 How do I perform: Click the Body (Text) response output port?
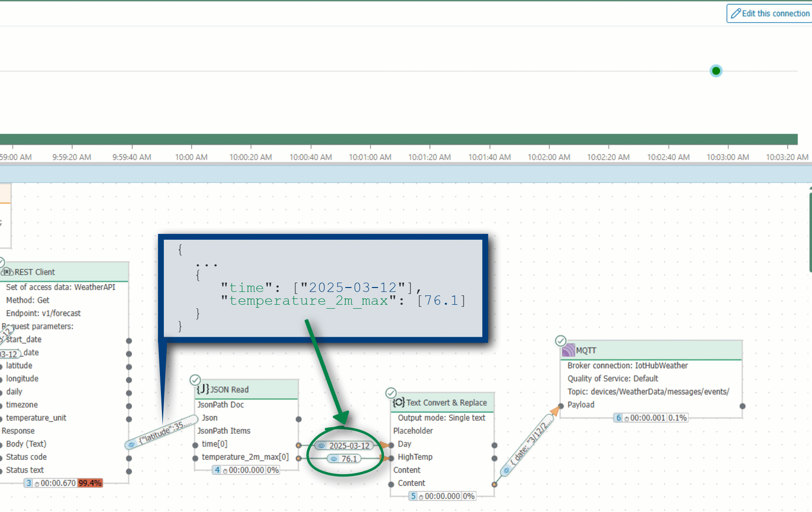[129, 445]
